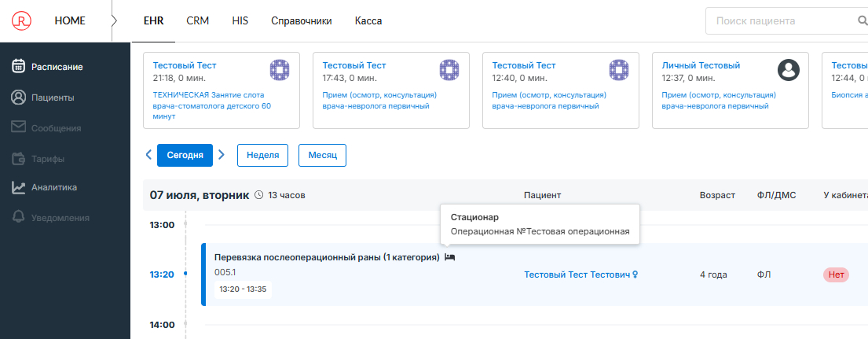The image size is (868, 339).
Task: Open ТЕХНИЧЕСКАЯ Занятие слота service link
Action: (212, 105)
